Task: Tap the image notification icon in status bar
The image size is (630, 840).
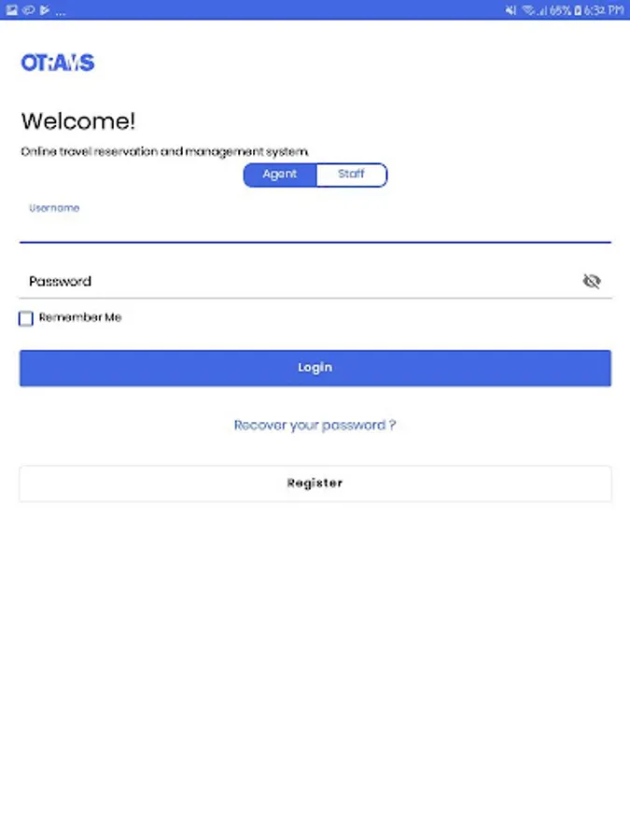Action: [x=12, y=10]
